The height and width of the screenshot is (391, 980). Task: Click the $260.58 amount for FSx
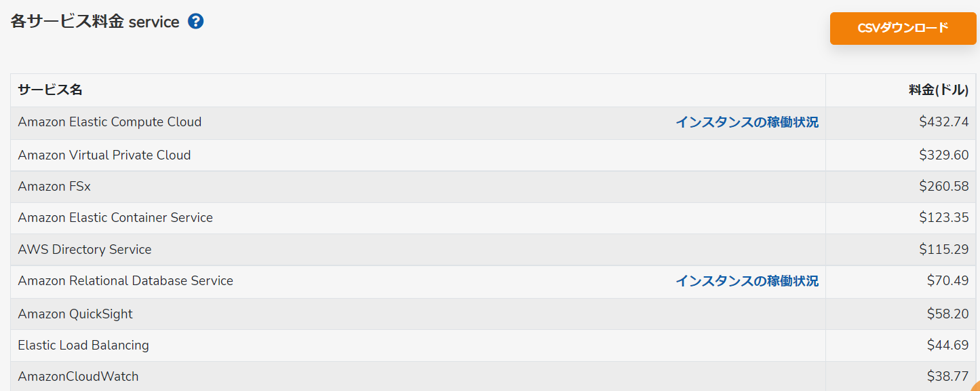pos(944,186)
